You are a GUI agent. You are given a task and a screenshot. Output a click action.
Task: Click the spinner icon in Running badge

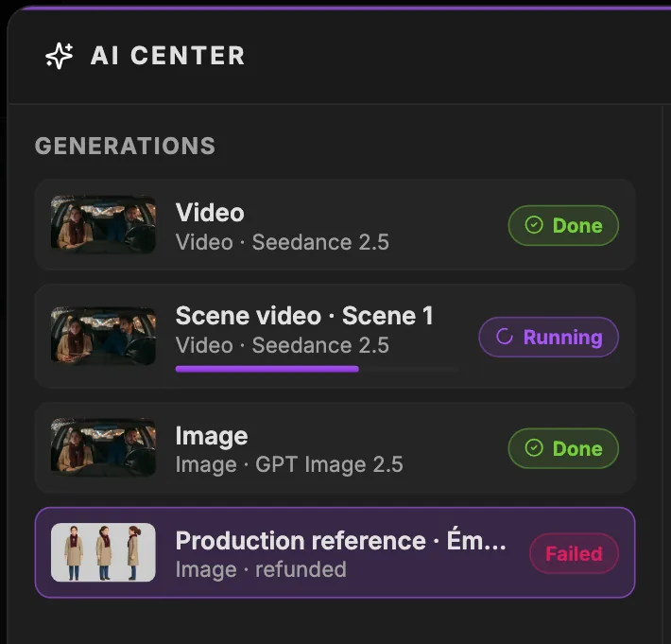click(x=504, y=337)
